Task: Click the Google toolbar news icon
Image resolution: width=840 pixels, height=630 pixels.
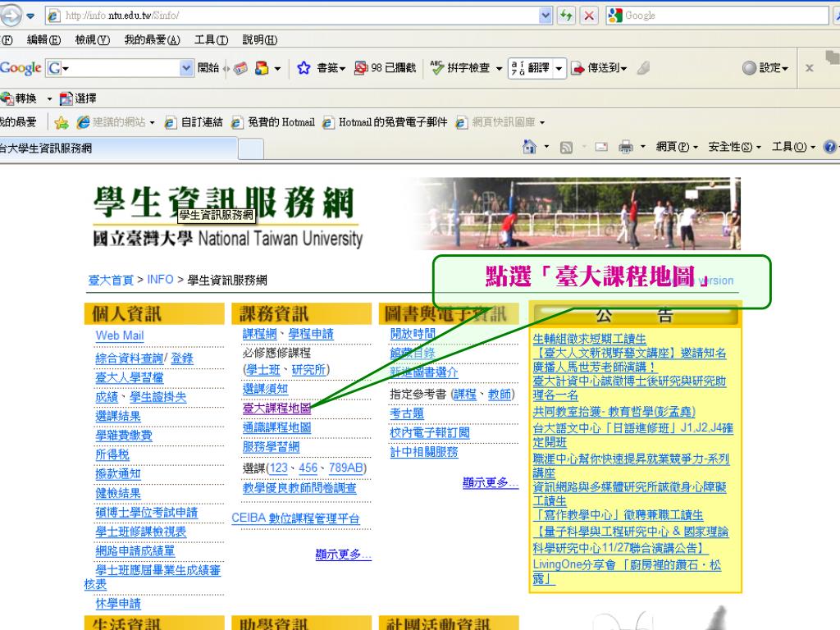Action: pyautogui.click(x=240, y=68)
